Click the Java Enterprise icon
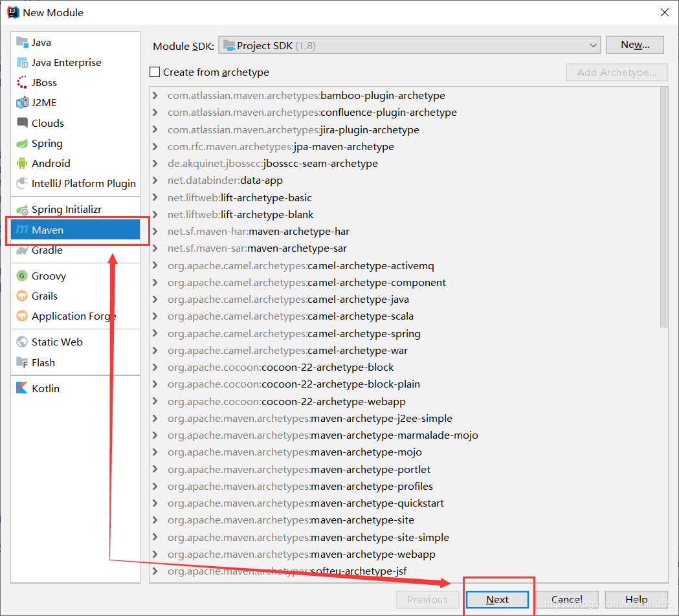The height and width of the screenshot is (616, 679). point(21,62)
